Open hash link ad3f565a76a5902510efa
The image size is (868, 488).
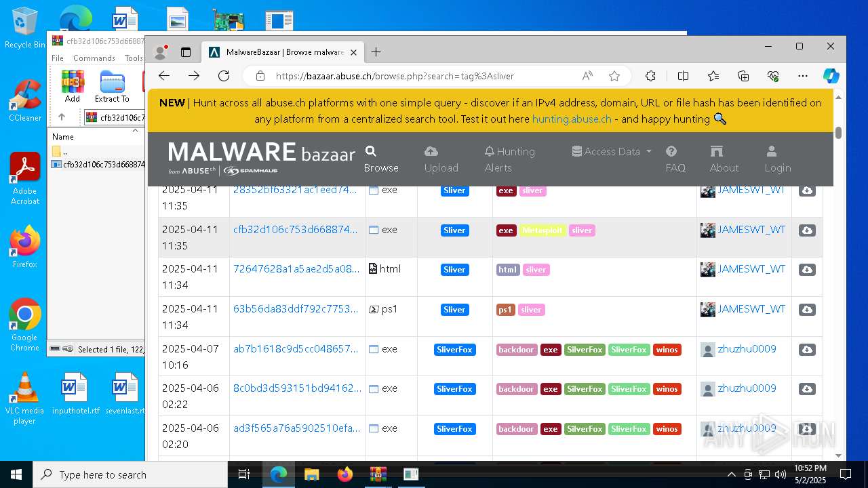296,428
